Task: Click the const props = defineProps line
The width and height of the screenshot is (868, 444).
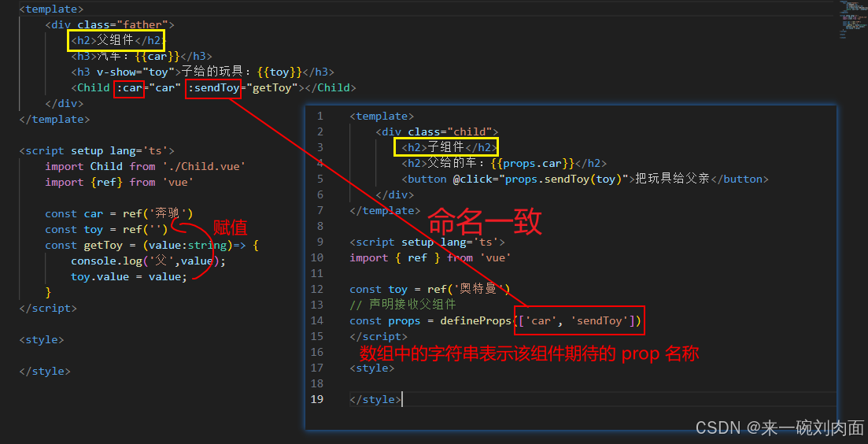Action: [496, 320]
